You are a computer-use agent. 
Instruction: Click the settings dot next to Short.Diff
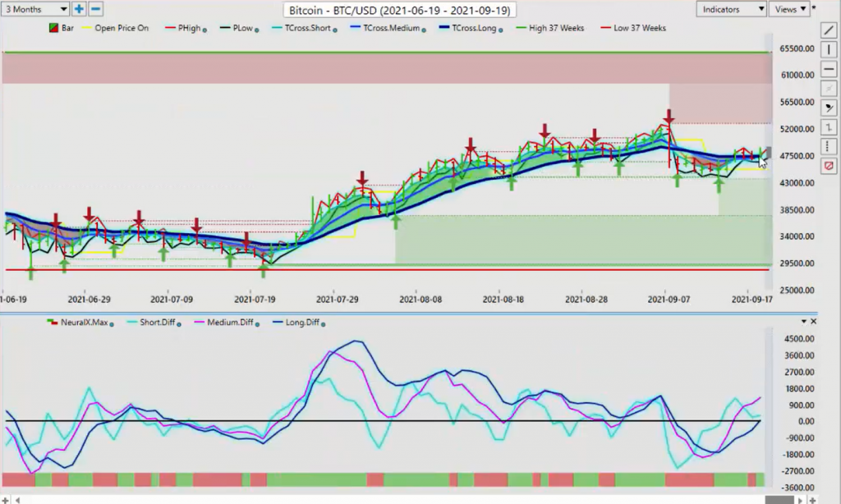(178, 324)
